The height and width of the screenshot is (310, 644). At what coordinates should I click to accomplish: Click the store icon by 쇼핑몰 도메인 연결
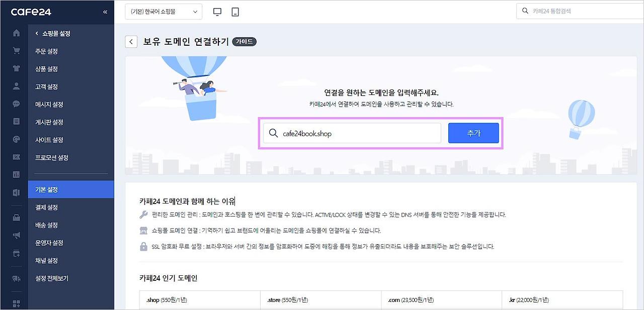(143, 231)
